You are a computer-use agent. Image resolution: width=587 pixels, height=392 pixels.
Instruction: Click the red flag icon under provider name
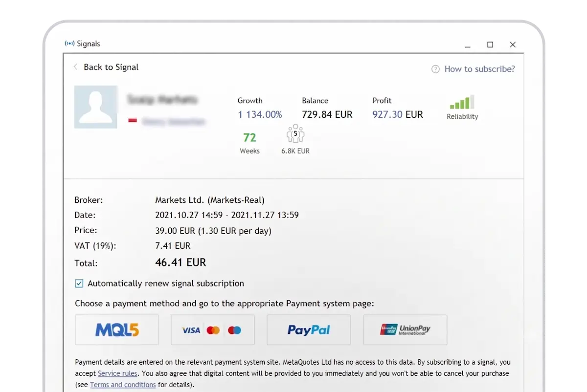pos(133,120)
